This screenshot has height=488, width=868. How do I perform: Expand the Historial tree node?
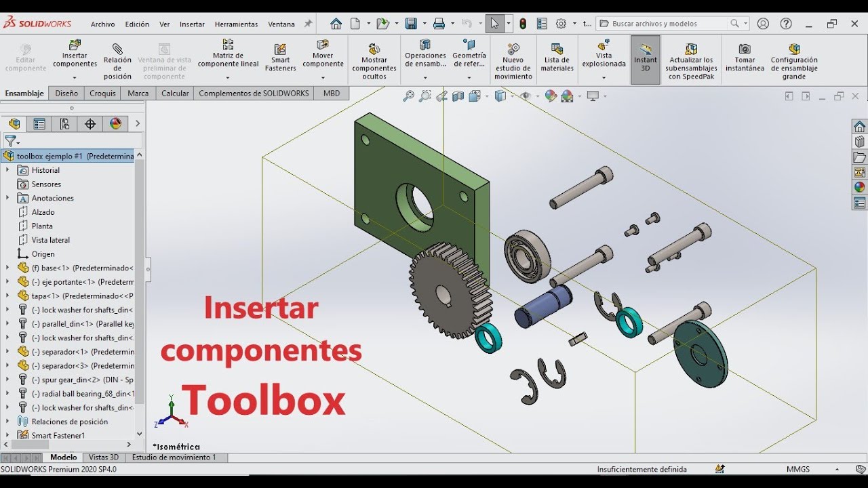click(7, 170)
